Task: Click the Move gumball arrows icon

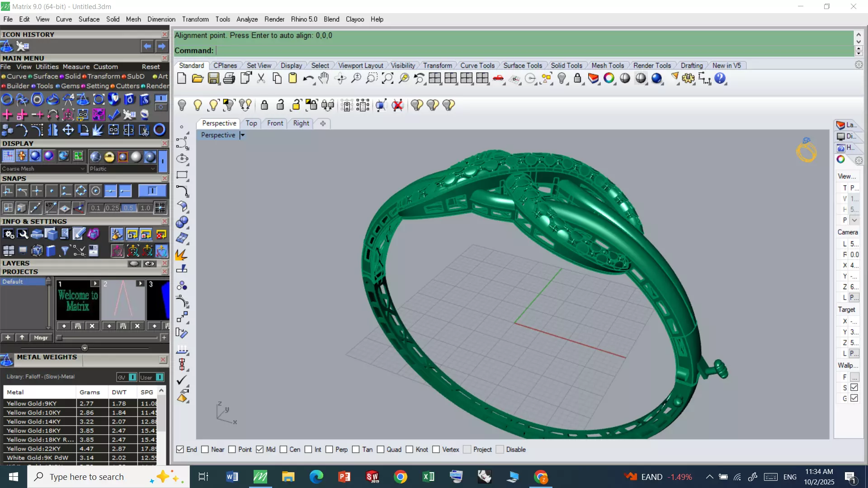Action: point(68,130)
